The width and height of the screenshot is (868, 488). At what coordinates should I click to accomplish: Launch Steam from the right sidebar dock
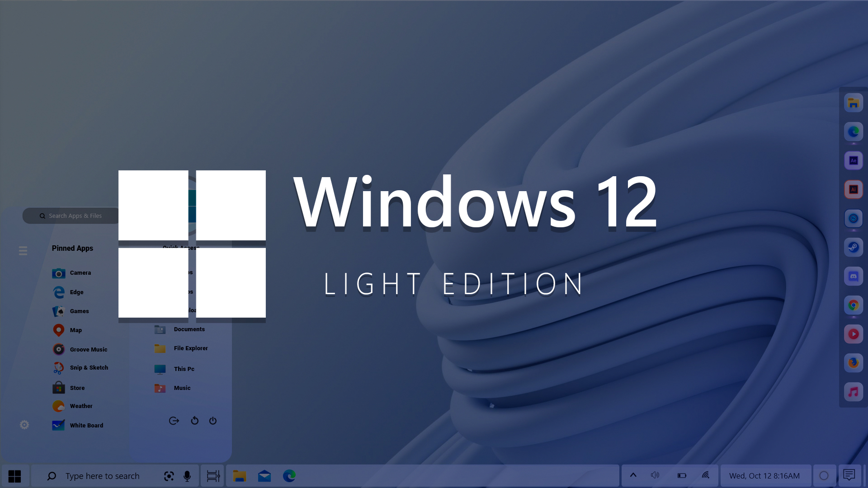click(854, 247)
